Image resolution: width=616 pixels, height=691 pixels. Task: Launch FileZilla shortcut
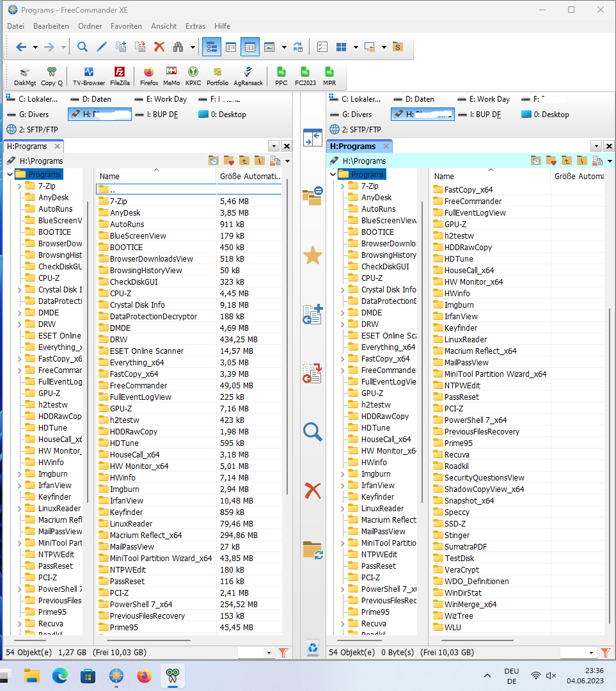(x=120, y=77)
